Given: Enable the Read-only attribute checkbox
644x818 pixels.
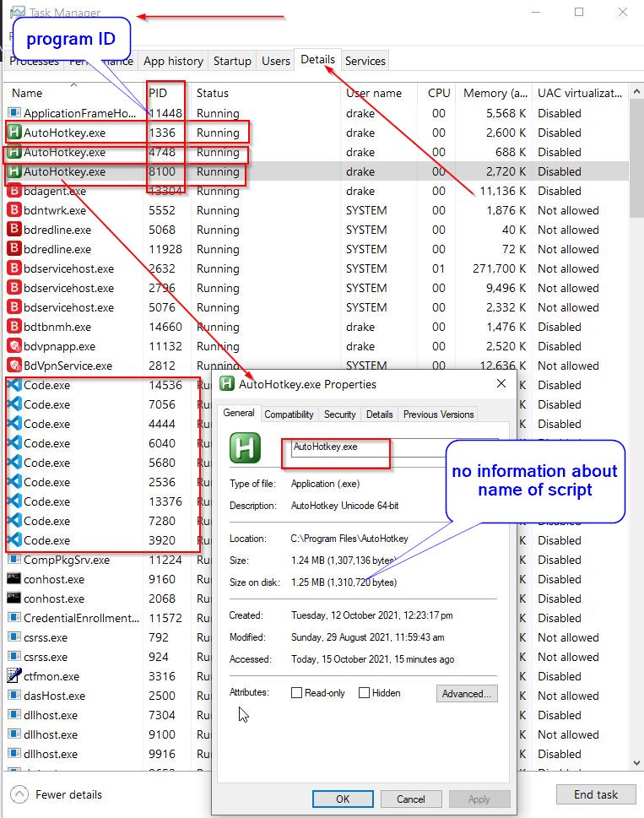Looking at the screenshot, I should click(x=296, y=693).
